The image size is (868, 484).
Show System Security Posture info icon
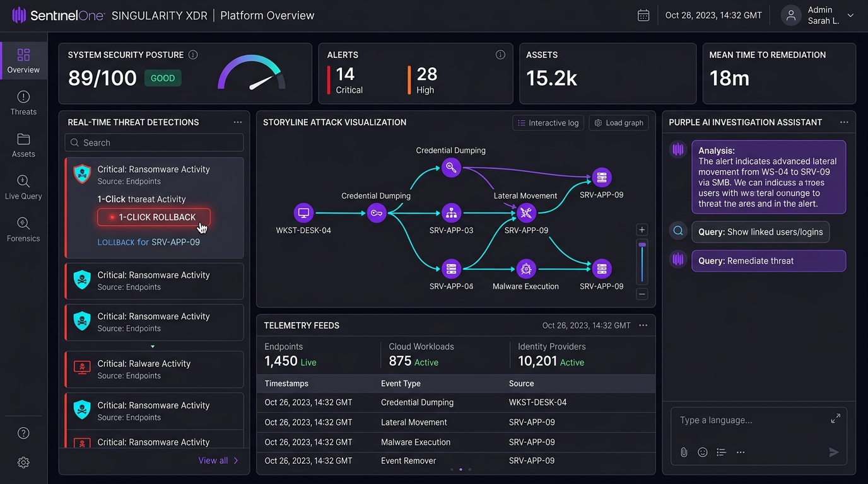point(193,55)
